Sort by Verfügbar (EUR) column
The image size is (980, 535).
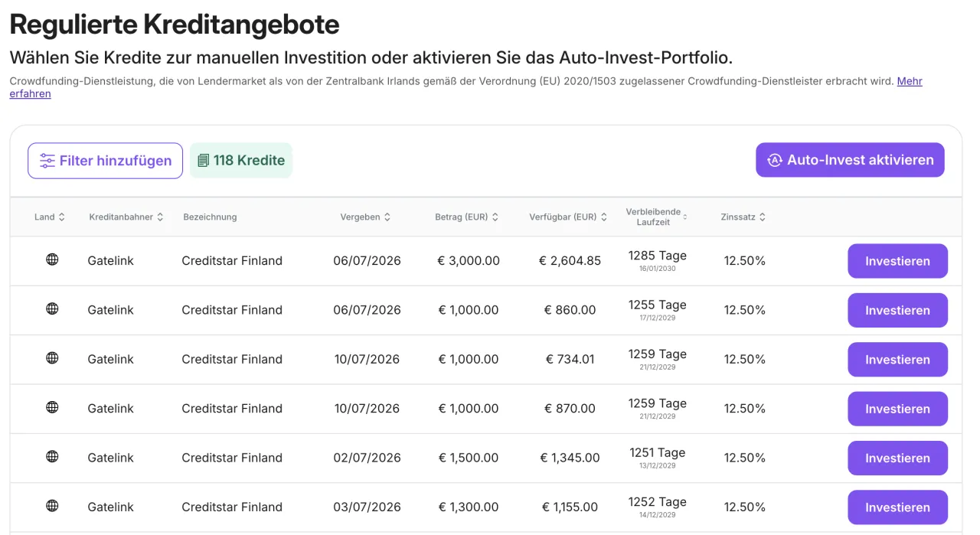pyautogui.click(x=568, y=217)
